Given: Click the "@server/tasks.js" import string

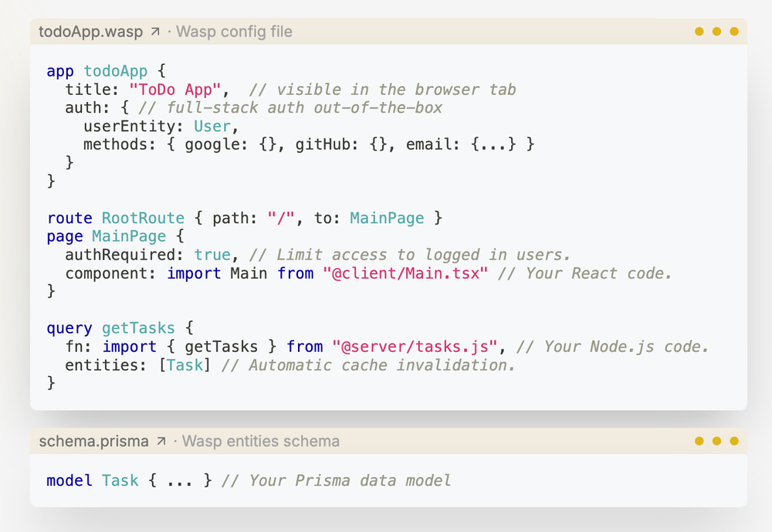Looking at the screenshot, I should pos(415,347).
